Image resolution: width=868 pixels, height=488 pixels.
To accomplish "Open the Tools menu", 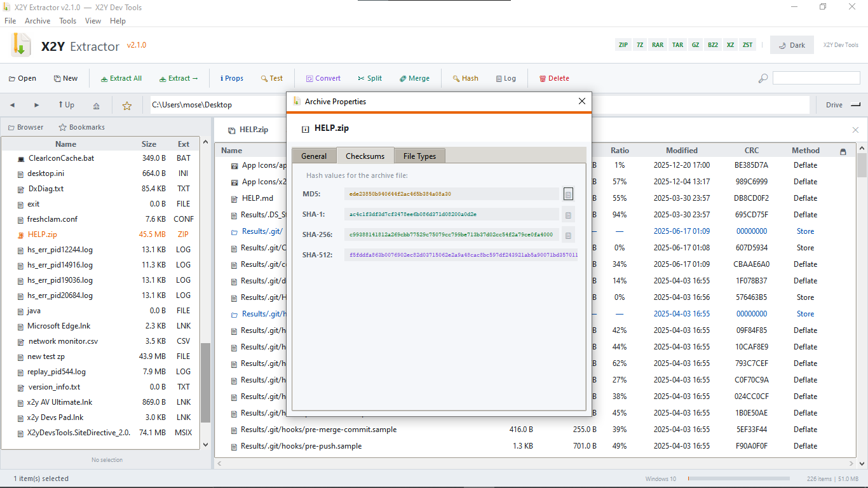I will (67, 21).
